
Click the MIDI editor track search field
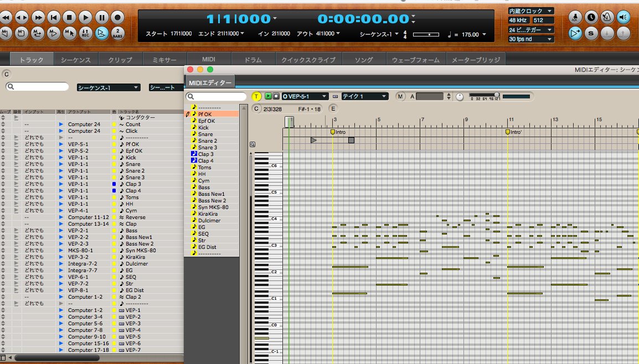point(216,96)
